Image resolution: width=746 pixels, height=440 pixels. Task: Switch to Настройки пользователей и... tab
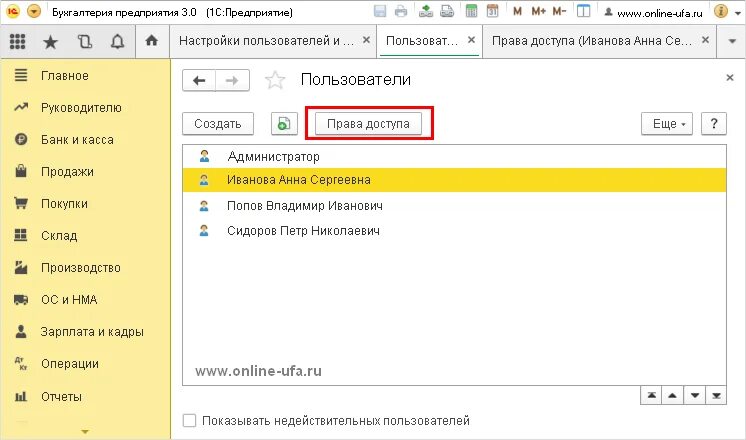[x=266, y=41]
